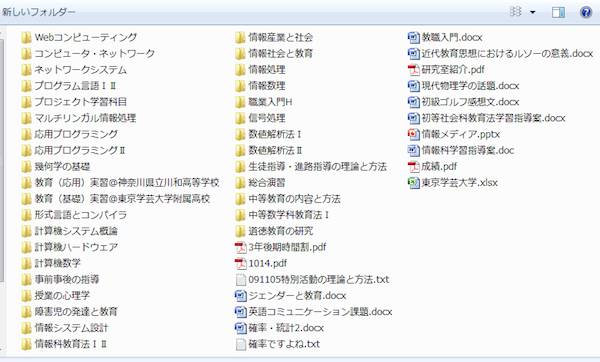Click the Word icon of 初等社会科教育法学習指導案.docx
The width and height of the screenshot is (600, 362).
[414, 118]
